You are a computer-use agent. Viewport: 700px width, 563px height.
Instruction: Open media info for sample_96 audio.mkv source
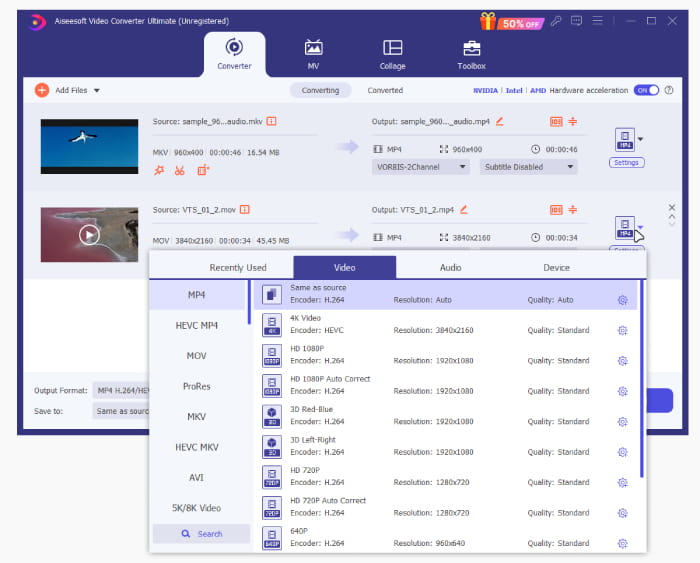pos(271,121)
